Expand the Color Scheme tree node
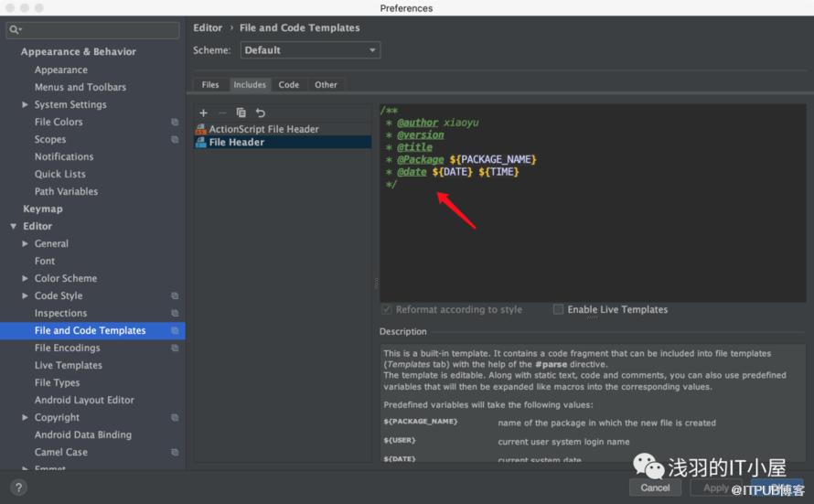Screen dimensions: 814x504 pyautogui.click(x=26, y=279)
